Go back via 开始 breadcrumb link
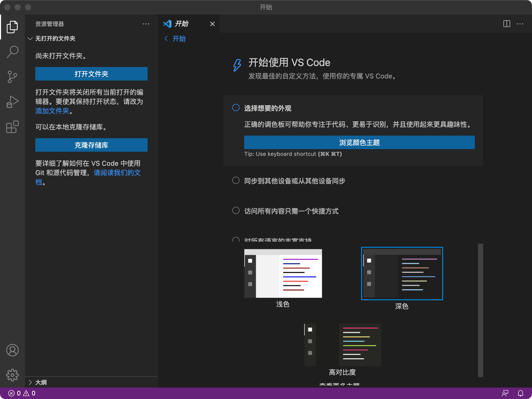Viewport: 532px width, 399px height. [176, 39]
